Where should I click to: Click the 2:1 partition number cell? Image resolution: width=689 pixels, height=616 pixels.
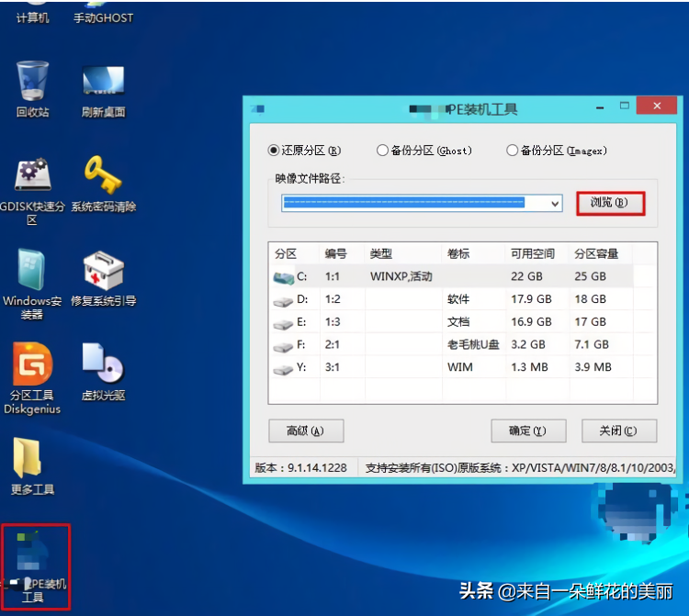click(x=333, y=344)
